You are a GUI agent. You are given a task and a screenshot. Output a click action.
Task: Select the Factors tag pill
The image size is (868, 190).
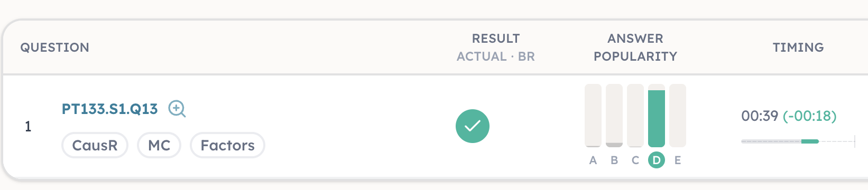pyautogui.click(x=228, y=145)
